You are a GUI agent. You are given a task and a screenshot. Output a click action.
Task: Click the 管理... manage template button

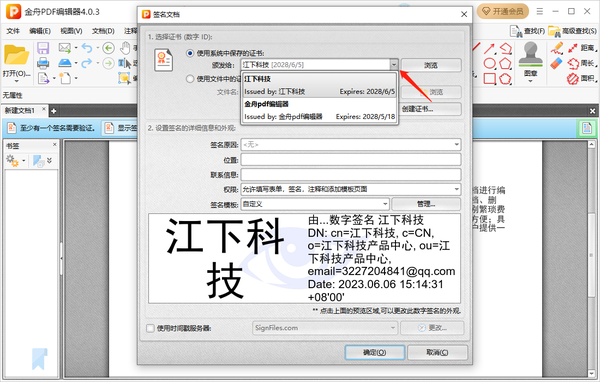(x=426, y=204)
